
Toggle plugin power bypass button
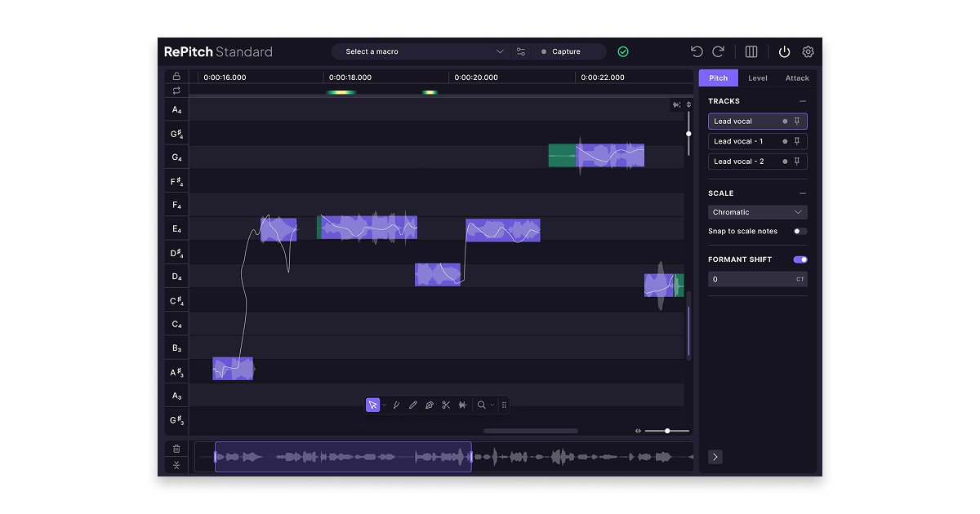(784, 51)
